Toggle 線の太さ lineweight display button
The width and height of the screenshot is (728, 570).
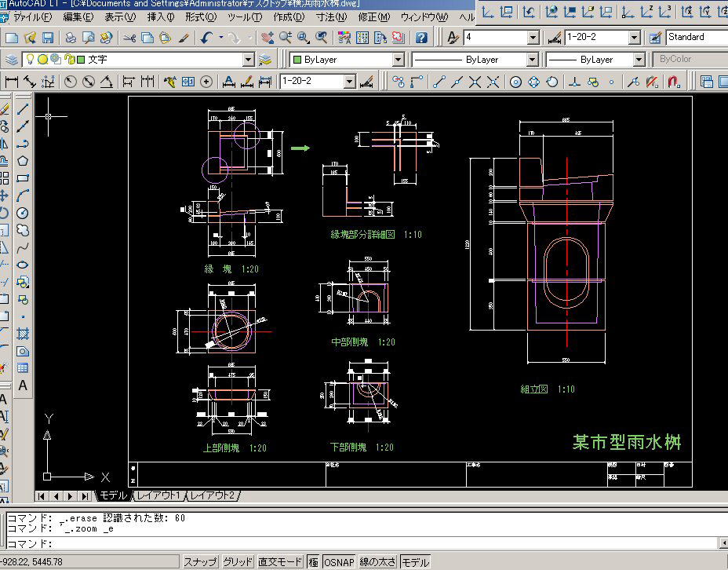(378, 561)
